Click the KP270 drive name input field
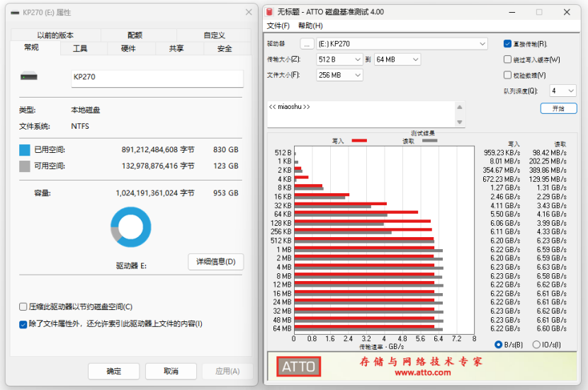 point(157,79)
